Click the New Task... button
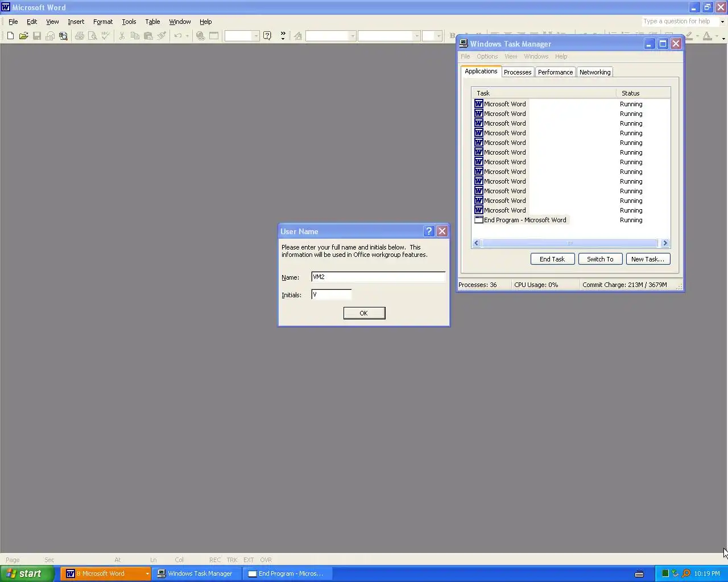The width and height of the screenshot is (728, 582). 648,259
